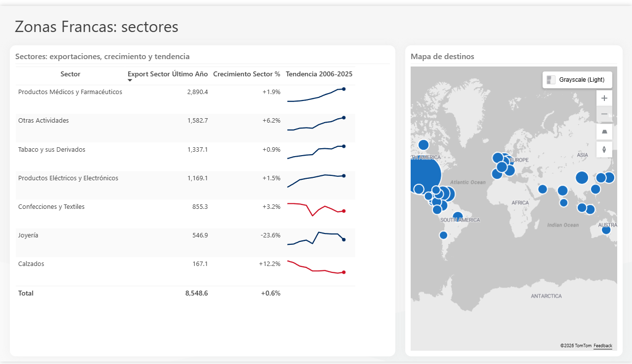Click the 1,169.1 export value
Screen dimensions: 632x364
click(198, 178)
